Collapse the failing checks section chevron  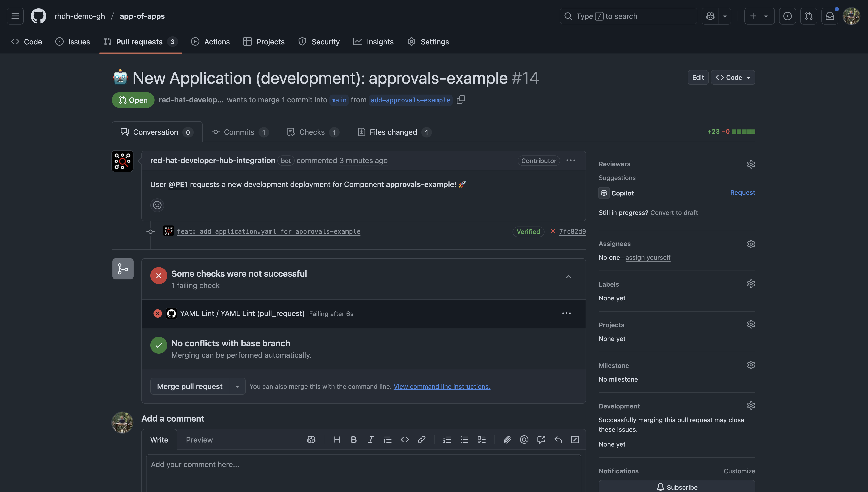tap(568, 277)
